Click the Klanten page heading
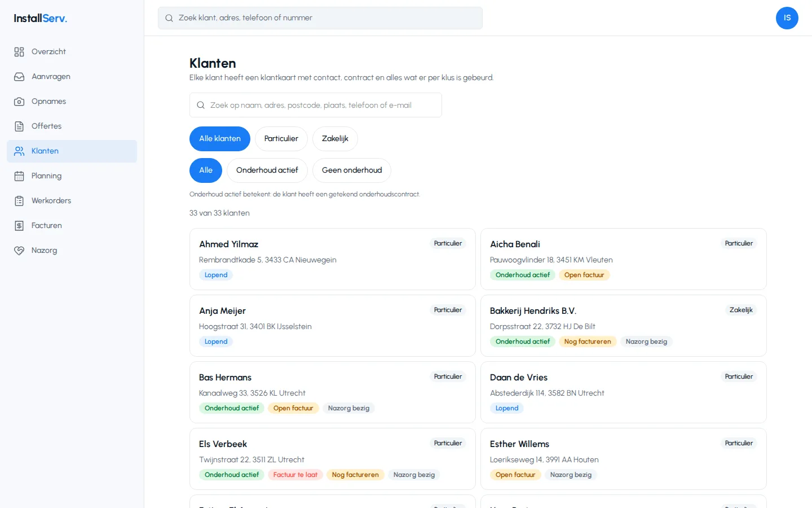This screenshot has height=508, width=812. pyautogui.click(x=213, y=63)
